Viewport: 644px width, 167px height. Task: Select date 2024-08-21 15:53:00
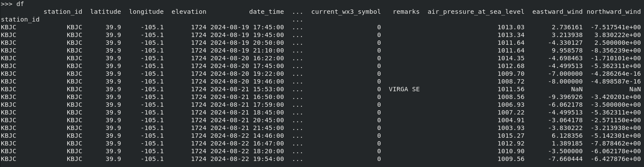point(247,89)
